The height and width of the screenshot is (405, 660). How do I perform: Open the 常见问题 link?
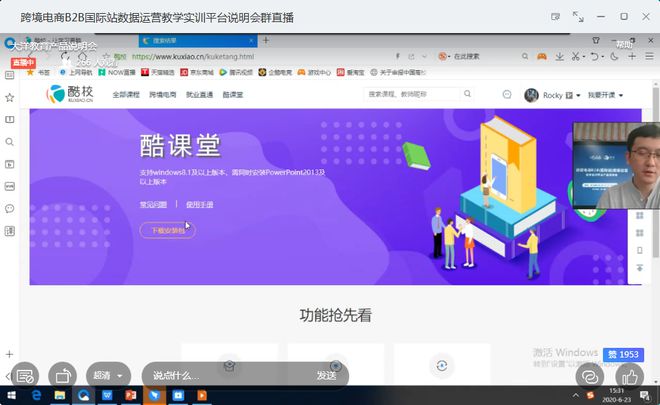click(153, 205)
